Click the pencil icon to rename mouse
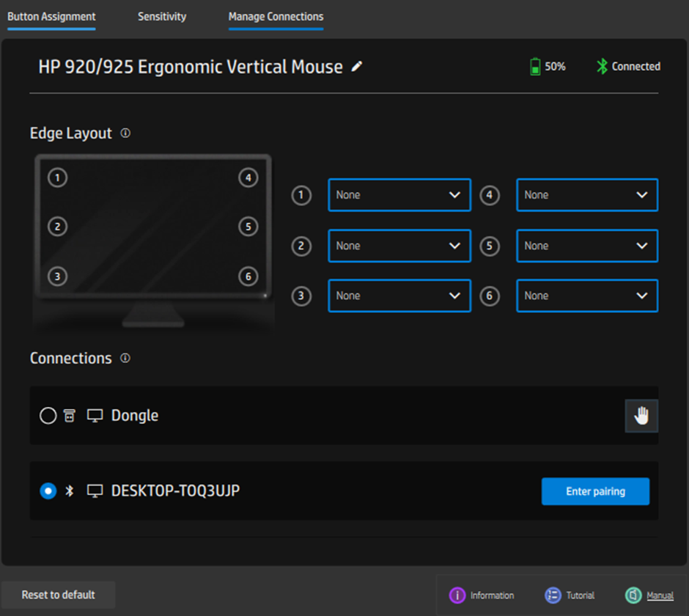The image size is (689, 616). coord(357,67)
